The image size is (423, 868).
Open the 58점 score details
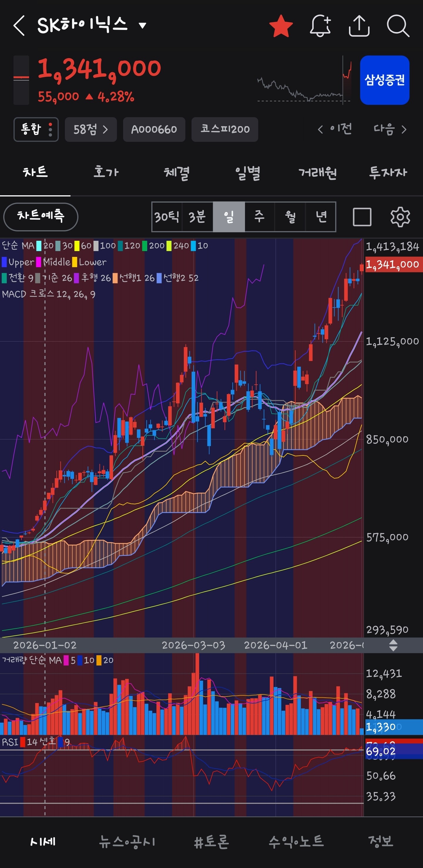tap(91, 129)
